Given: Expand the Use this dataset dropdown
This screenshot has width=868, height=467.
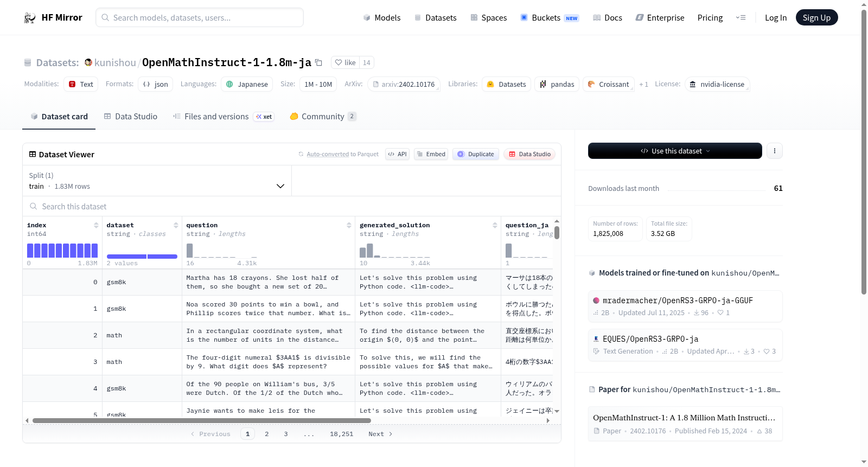Looking at the screenshot, I should (675, 151).
